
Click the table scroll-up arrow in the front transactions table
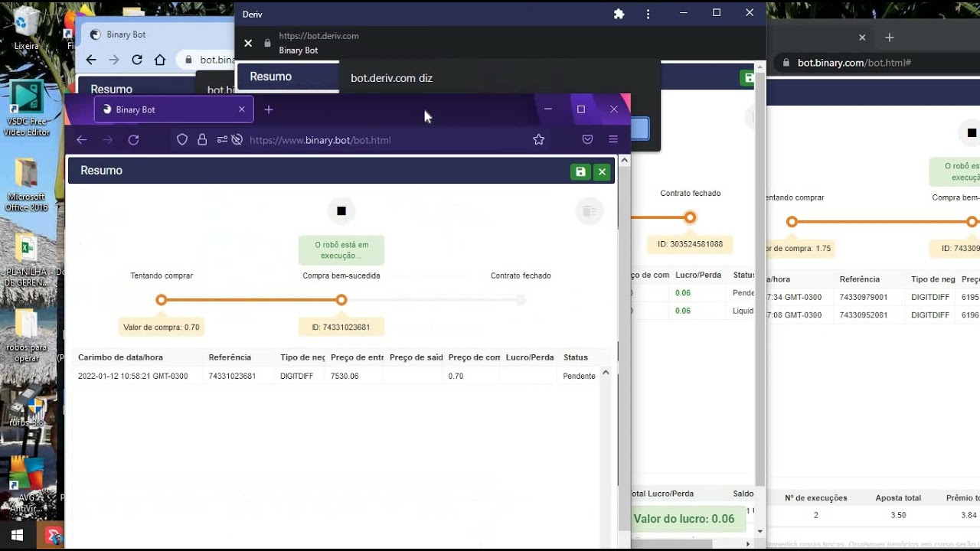(605, 373)
